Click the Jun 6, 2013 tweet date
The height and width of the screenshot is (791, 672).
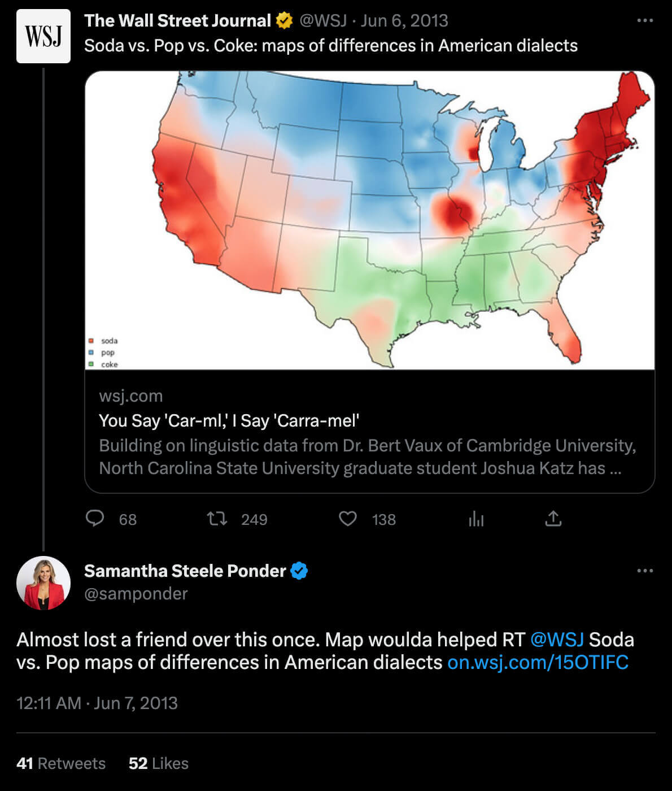(x=404, y=21)
